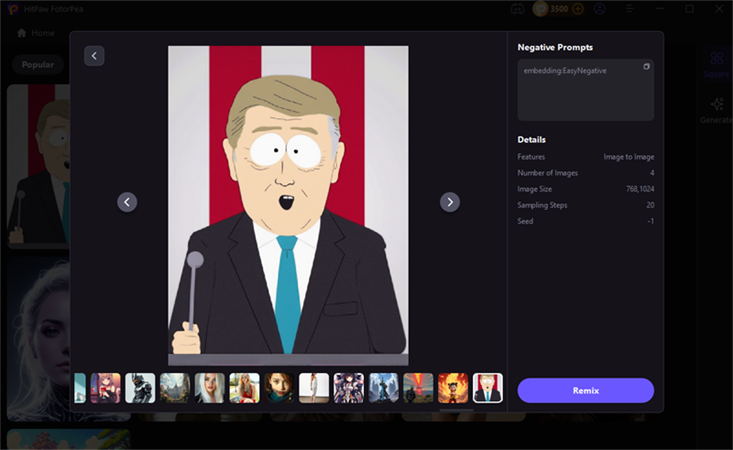Click the 3500 coin balance
Image resolution: width=733 pixels, height=450 pixels.
(x=558, y=9)
